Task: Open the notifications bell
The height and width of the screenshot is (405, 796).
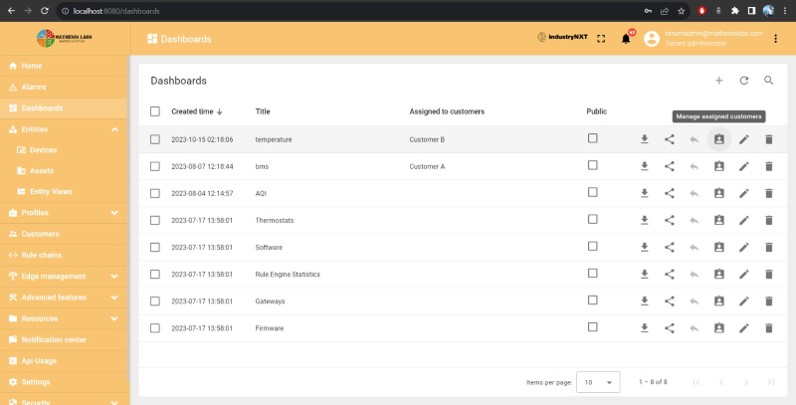Action: (x=626, y=39)
